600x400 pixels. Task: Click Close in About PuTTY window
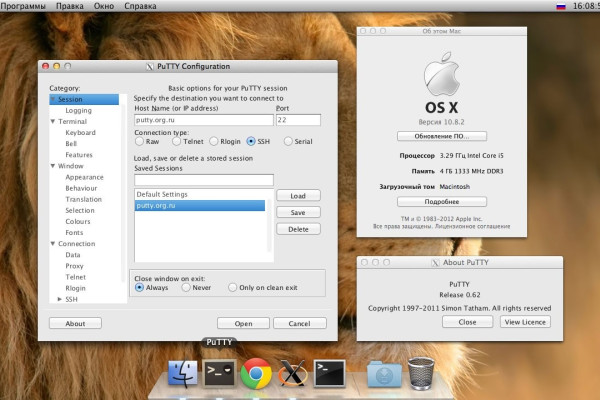click(467, 322)
